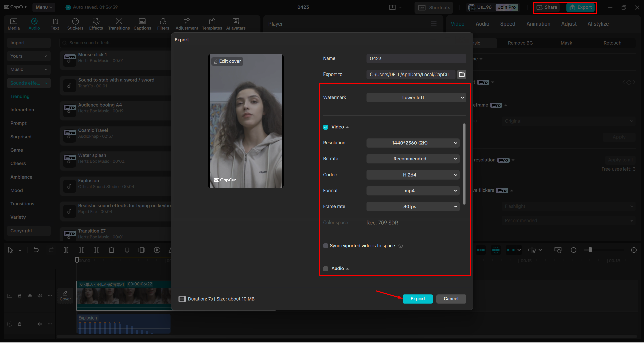Select the AI avatars panel icon
Viewport: 644px width, 343px height.
tap(235, 23)
